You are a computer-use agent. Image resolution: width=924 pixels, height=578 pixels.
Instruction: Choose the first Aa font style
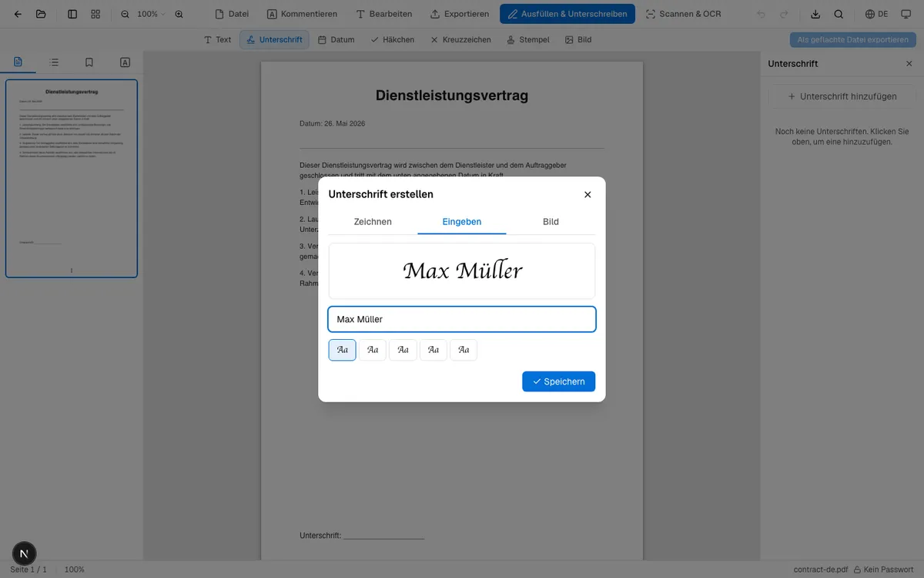click(343, 350)
